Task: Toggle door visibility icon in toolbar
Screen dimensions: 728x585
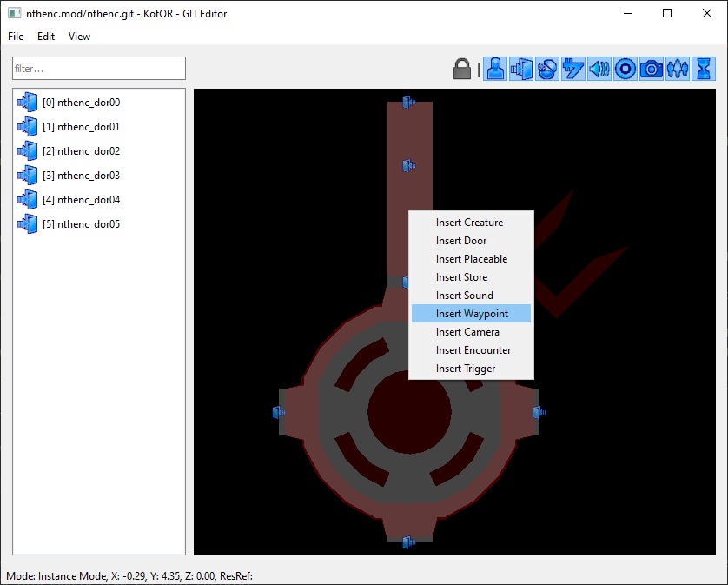Action: coord(521,69)
